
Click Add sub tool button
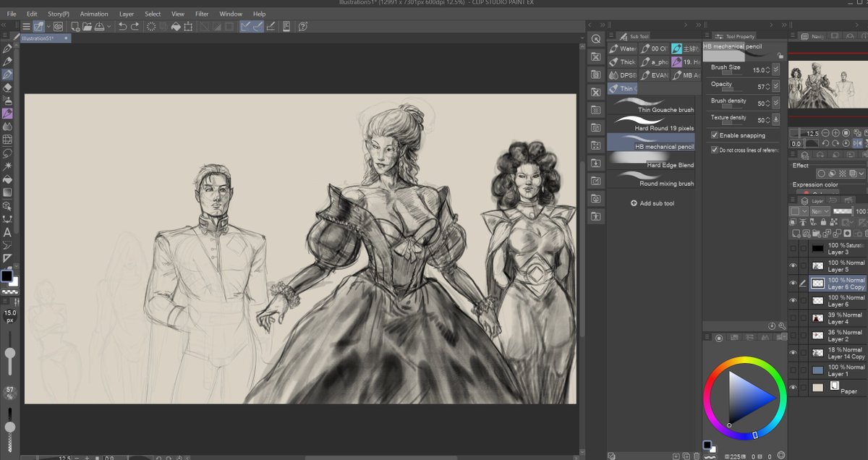pos(652,203)
